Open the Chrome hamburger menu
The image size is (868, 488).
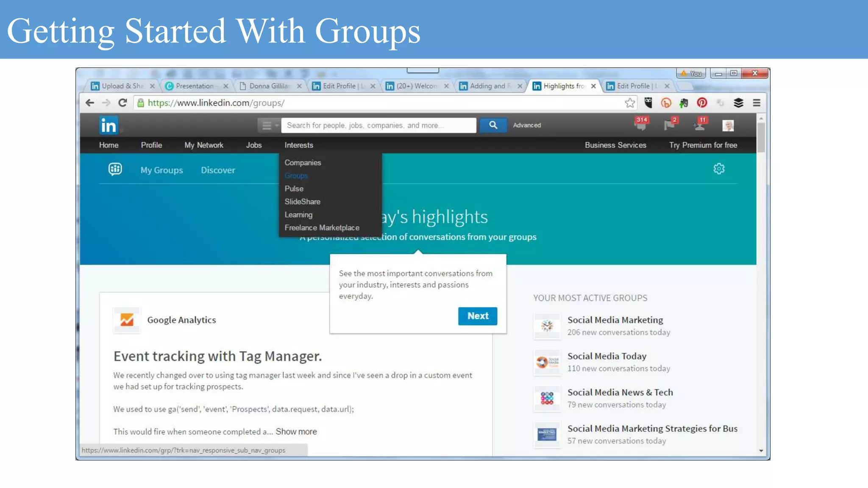757,103
